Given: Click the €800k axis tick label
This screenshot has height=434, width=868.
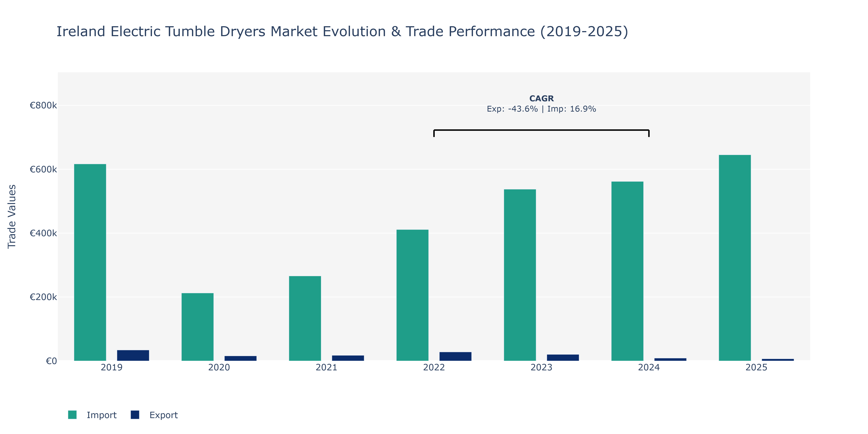Looking at the screenshot, I should pos(43,105).
